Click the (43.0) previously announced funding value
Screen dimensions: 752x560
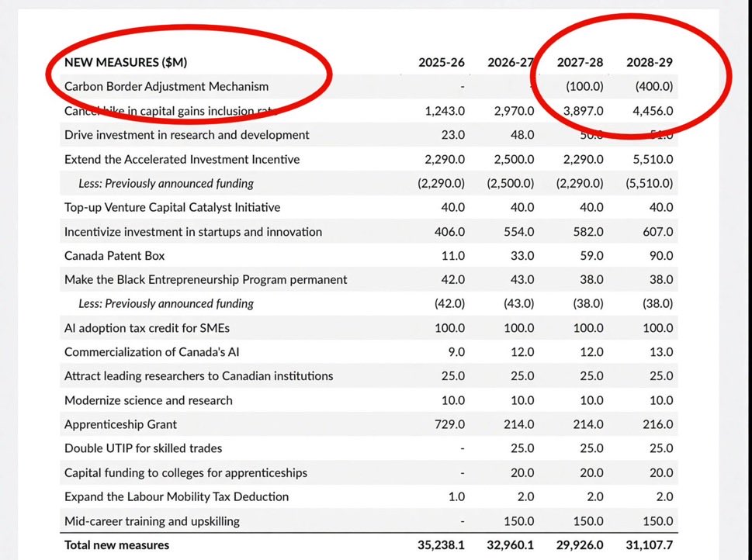coord(519,303)
